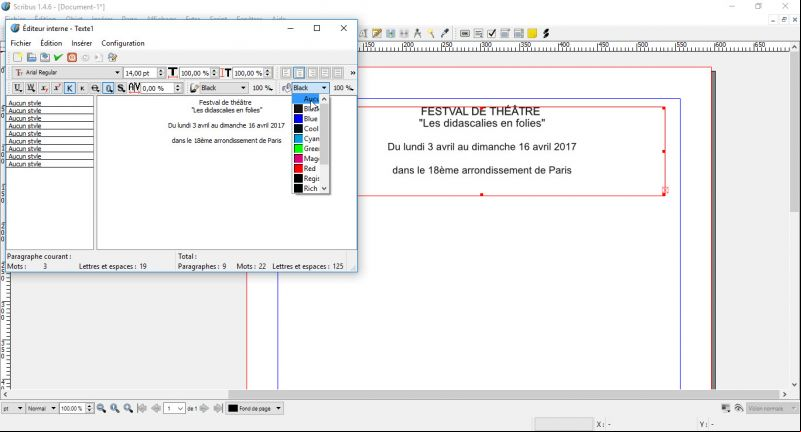Select the Copy Item Properties wand tool

[x=431, y=33]
